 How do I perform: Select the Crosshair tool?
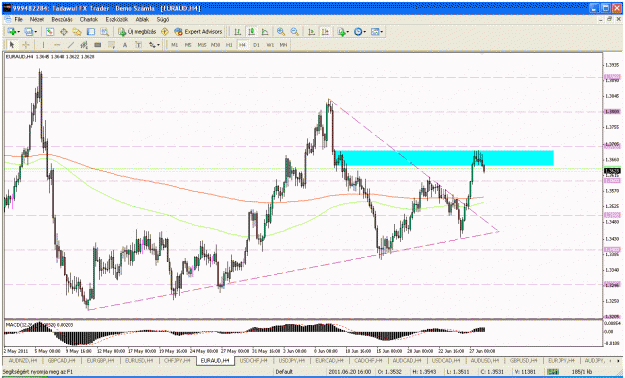tap(26, 45)
